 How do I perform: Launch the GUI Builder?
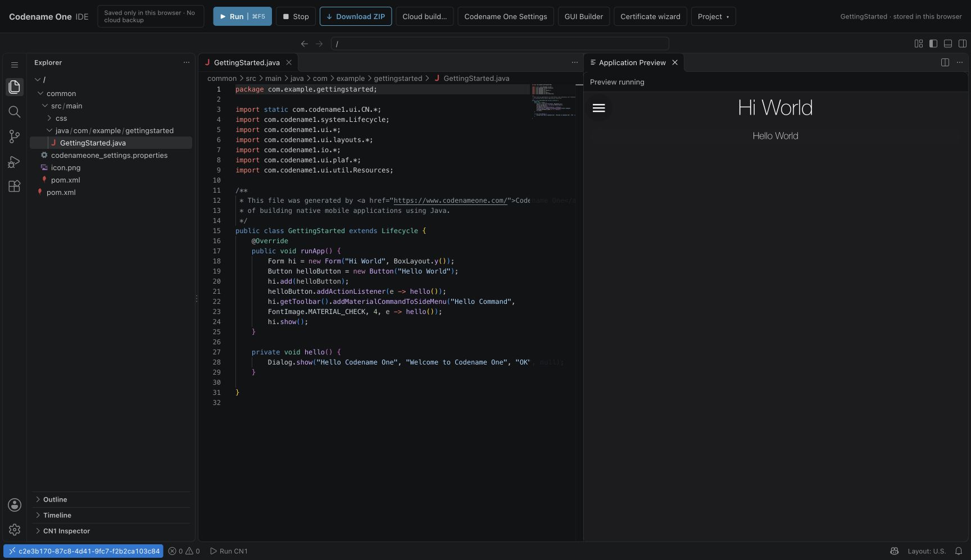(584, 16)
